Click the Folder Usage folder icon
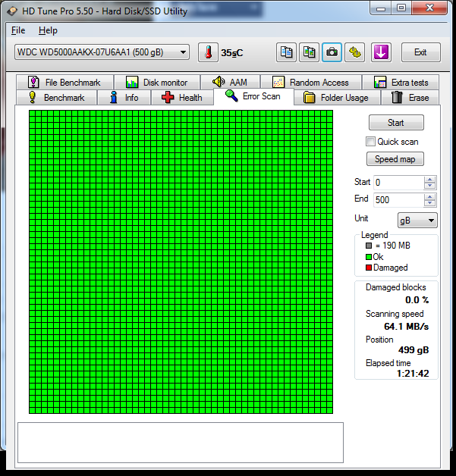The height and width of the screenshot is (476, 456). click(x=310, y=98)
